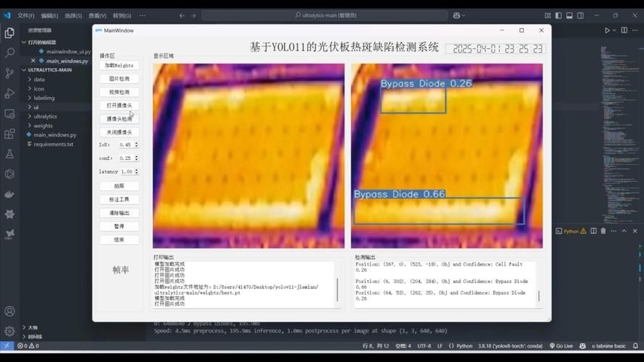Open the Manage gear icon
Viewport: 644px width, 362px height.
point(9,331)
